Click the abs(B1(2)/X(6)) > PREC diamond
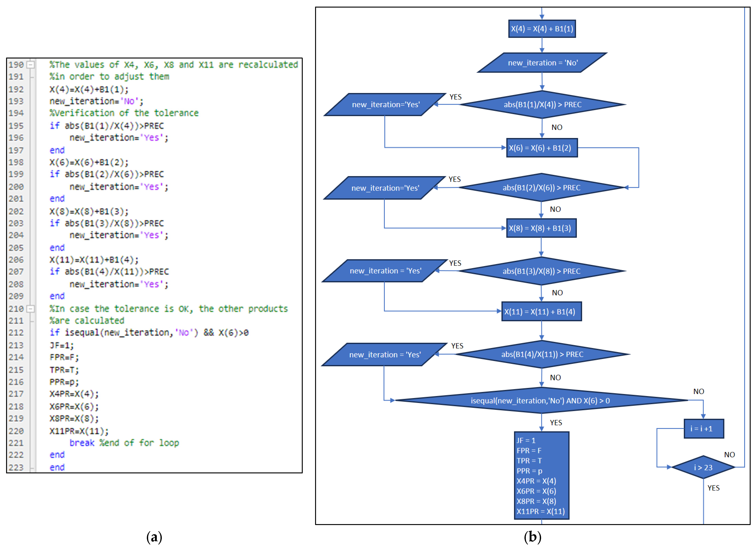The image size is (756, 549). pyautogui.click(x=541, y=188)
